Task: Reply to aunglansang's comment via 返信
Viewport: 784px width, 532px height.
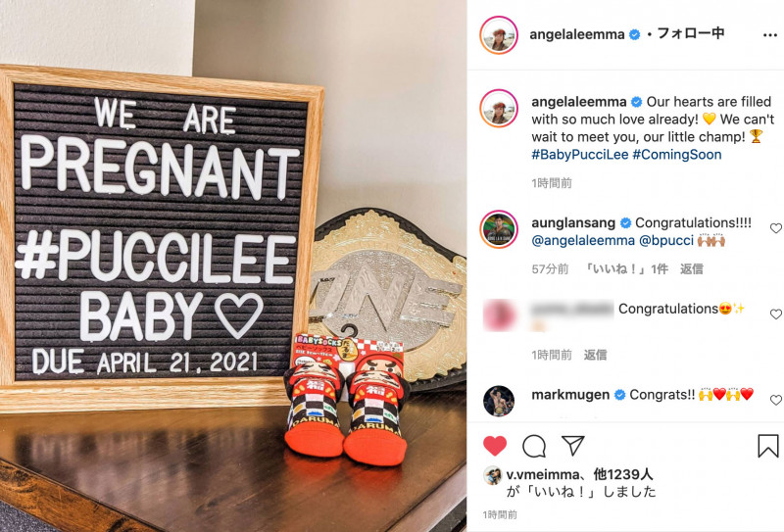Action: pyautogui.click(x=692, y=269)
